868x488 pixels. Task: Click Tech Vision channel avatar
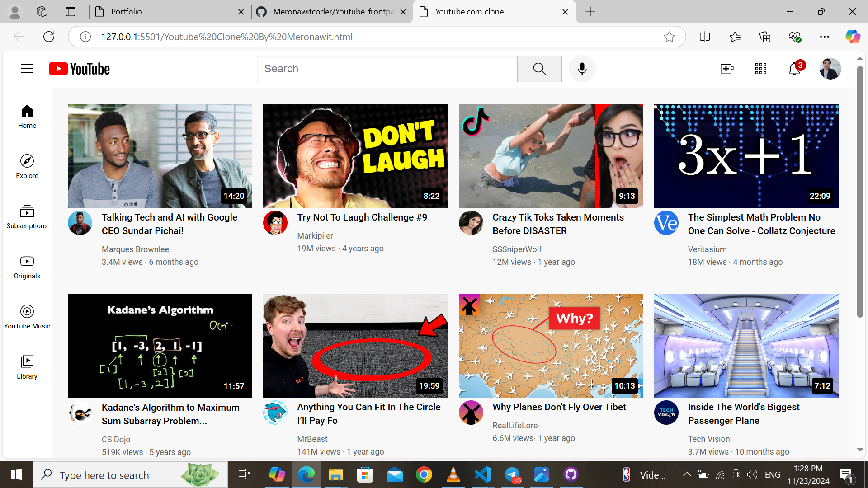coord(666,413)
